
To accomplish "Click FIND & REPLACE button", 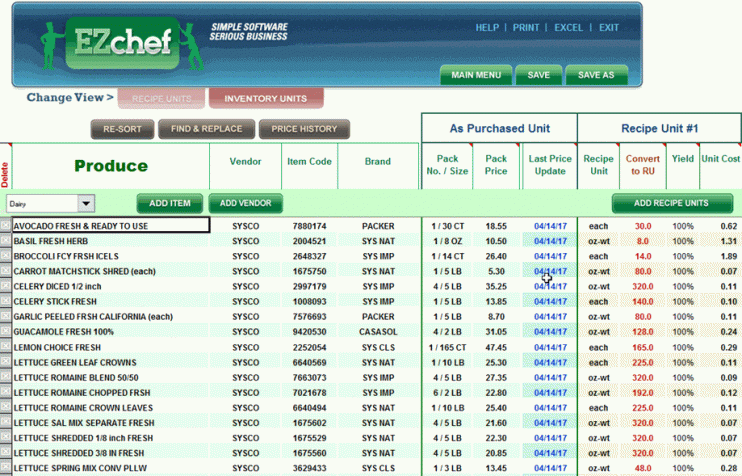I will coord(206,129).
